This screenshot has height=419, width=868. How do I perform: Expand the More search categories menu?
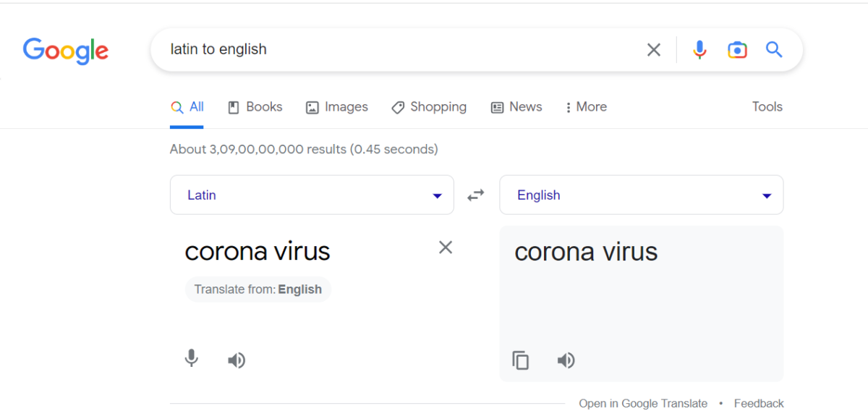[587, 107]
